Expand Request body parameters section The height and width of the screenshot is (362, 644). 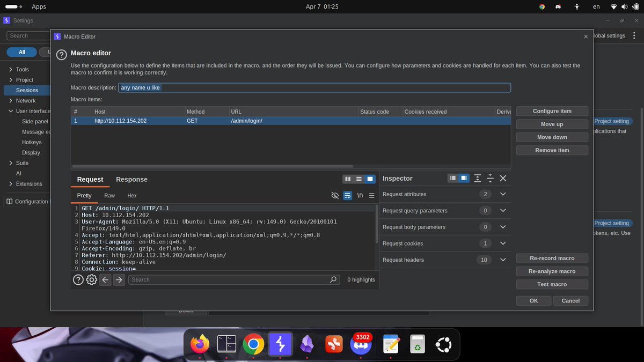pyautogui.click(x=503, y=227)
